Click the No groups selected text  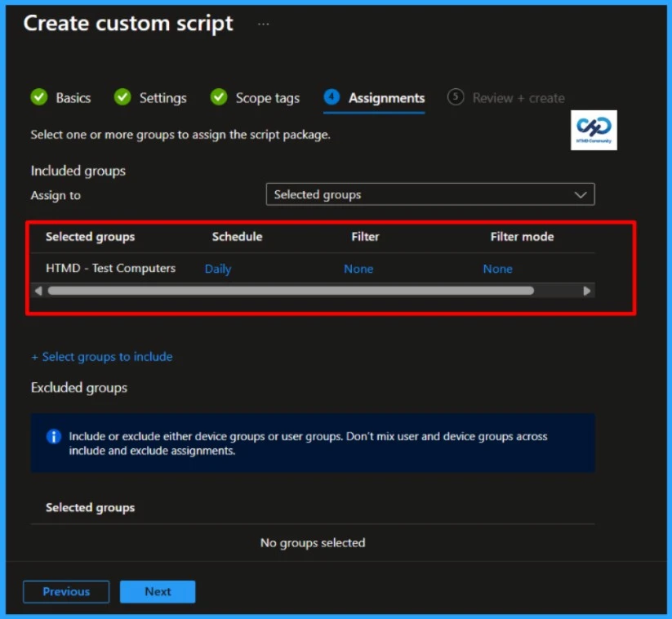coord(313,543)
